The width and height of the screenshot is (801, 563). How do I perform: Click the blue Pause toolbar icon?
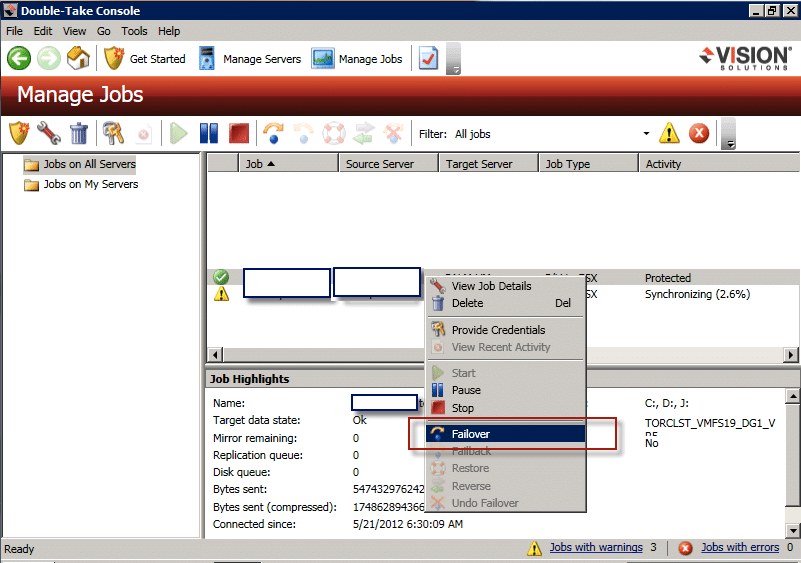click(x=209, y=134)
